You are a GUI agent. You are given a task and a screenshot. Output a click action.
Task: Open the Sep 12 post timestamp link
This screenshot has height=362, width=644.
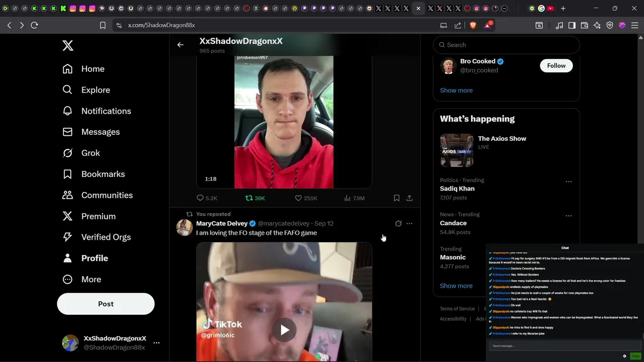324,223
